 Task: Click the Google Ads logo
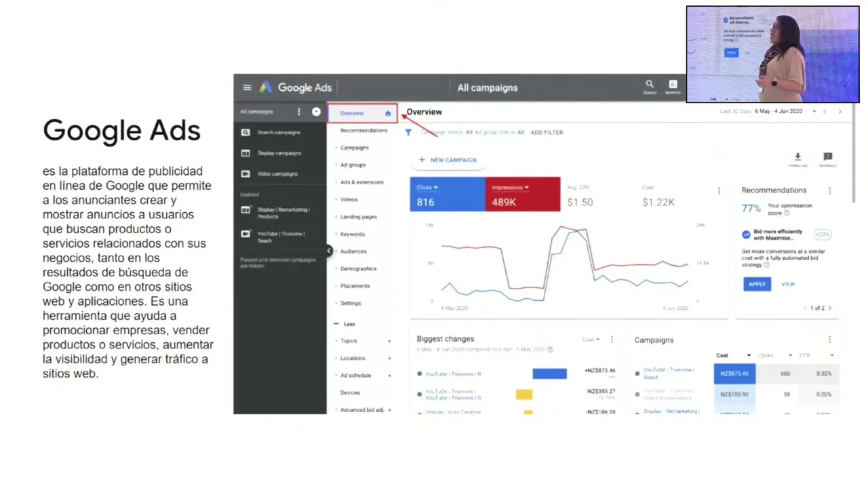[296, 87]
